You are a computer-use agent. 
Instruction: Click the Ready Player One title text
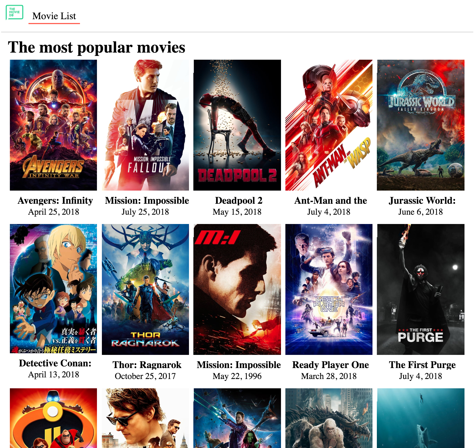[331, 365]
